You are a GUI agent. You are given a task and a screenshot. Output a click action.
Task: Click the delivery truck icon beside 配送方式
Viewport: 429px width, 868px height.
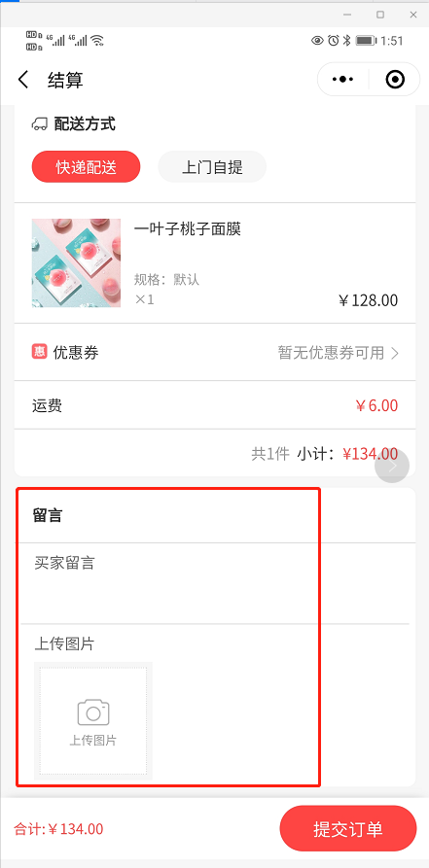coord(39,124)
